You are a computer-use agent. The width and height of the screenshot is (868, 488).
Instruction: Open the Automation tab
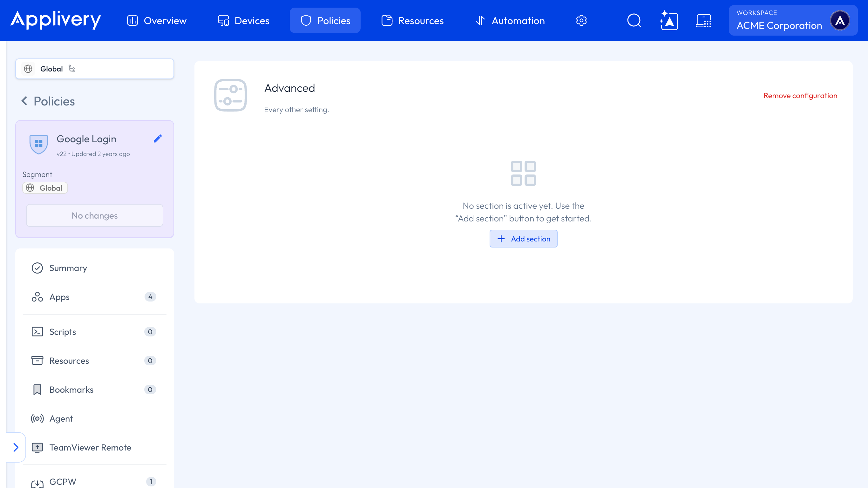click(510, 21)
